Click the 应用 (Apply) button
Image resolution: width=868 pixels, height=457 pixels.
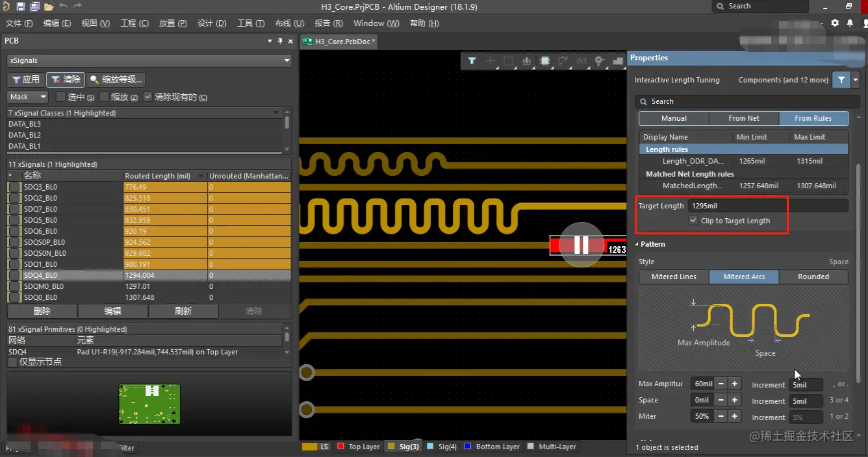point(25,79)
